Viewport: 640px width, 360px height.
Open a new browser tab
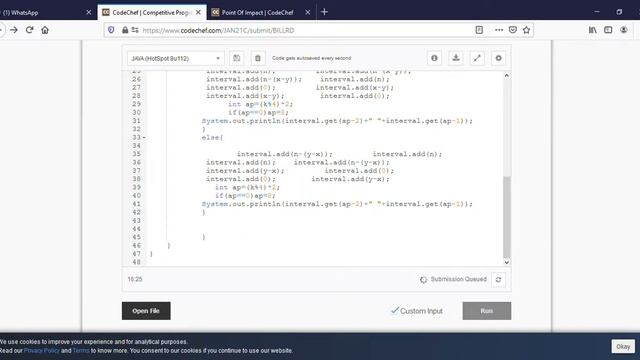coord(324,12)
